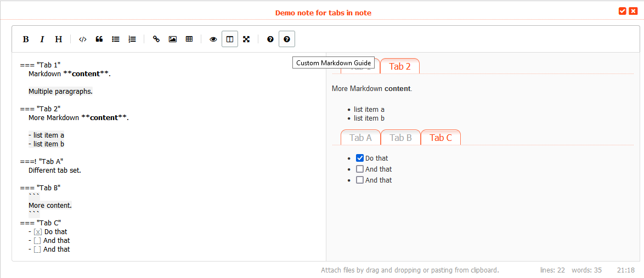Insert image with picture icon
644x278 pixels.
(x=172, y=39)
